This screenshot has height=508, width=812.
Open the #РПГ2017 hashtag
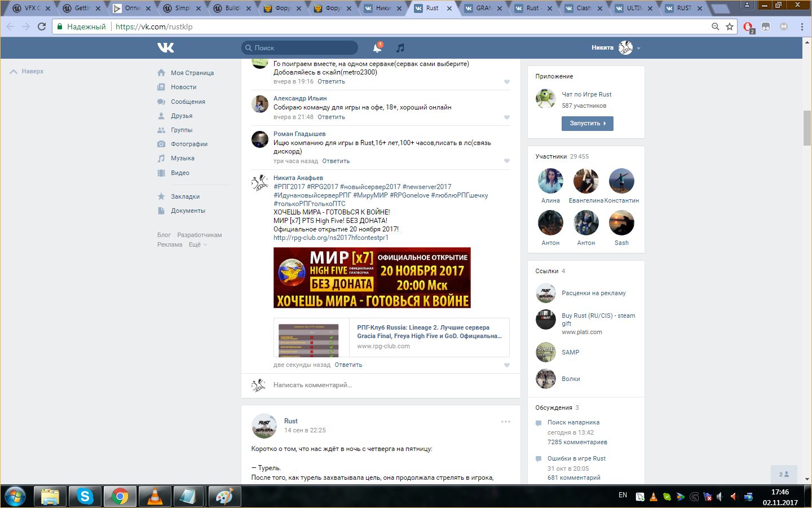[289, 187]
